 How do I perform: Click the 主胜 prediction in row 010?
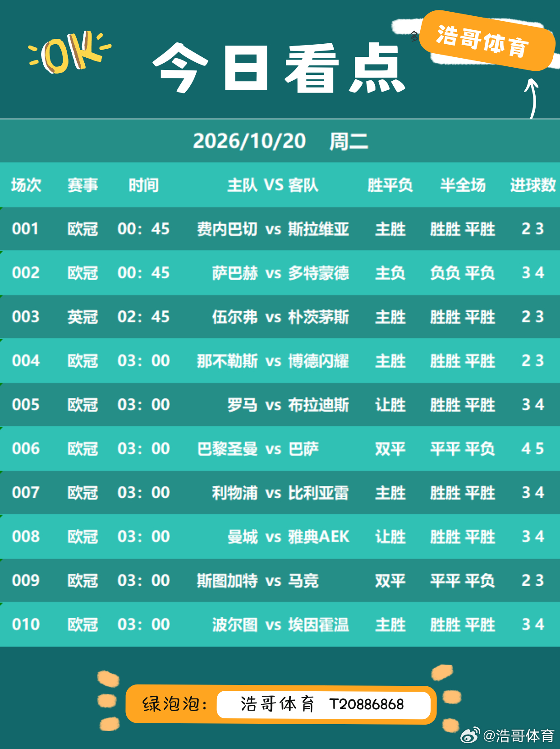tap(390, 624)
